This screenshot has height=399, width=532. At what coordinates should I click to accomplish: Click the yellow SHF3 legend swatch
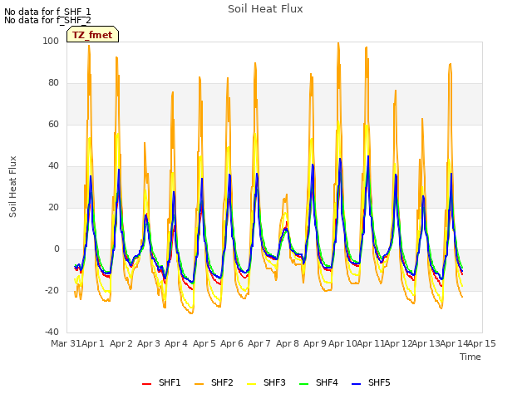251,384
